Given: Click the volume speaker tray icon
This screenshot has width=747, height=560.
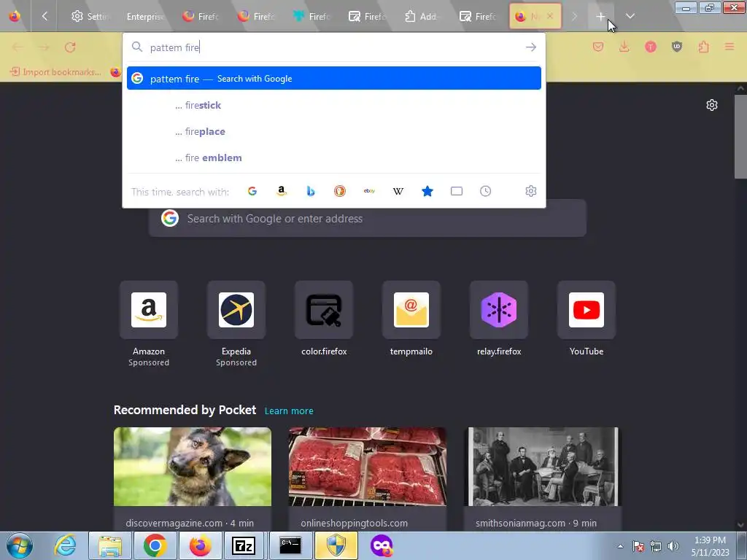Looking at the screenshot, I should (x=673, y=546).
